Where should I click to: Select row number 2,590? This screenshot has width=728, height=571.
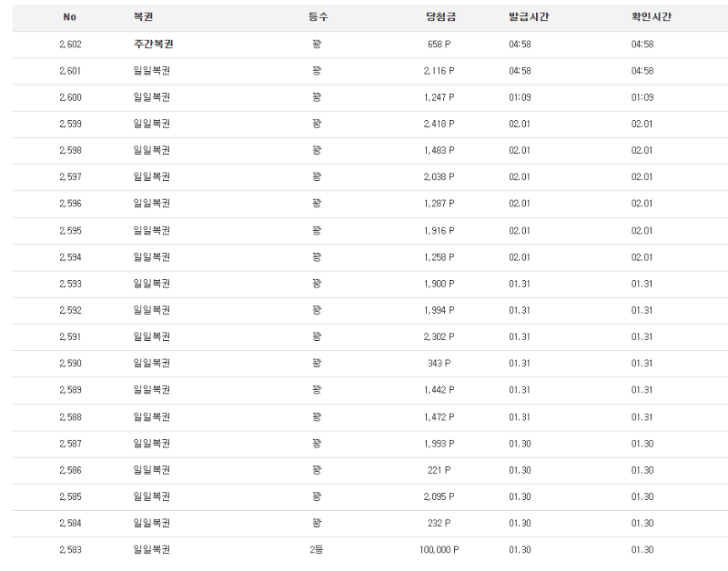pos(70,363)
